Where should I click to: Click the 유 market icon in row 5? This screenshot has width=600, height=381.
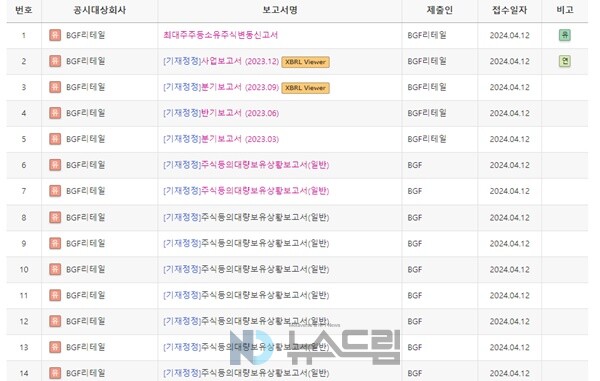pos(55,139)
